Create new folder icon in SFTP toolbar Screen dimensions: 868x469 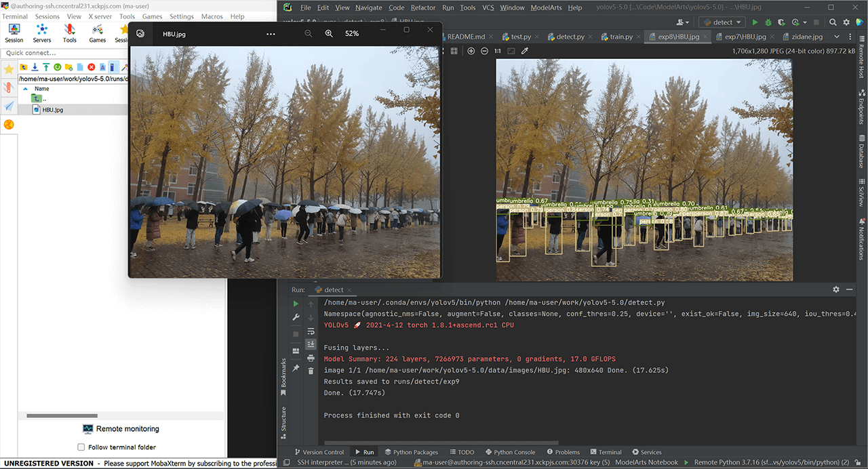point(68,67)
